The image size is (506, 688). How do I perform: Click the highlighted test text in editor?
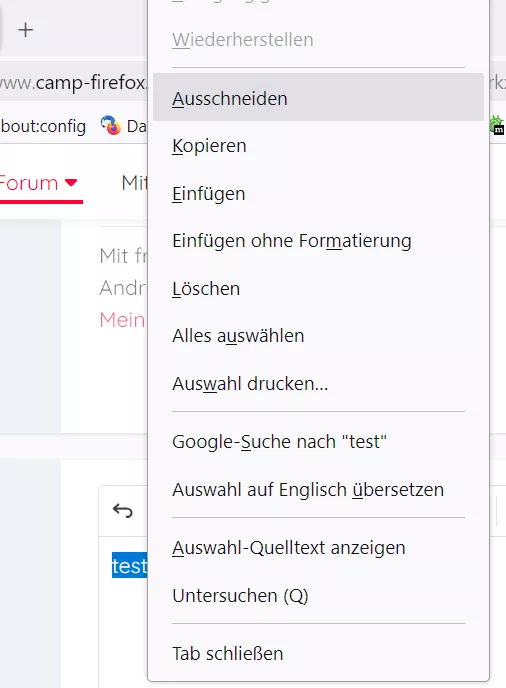click(129, 565)
